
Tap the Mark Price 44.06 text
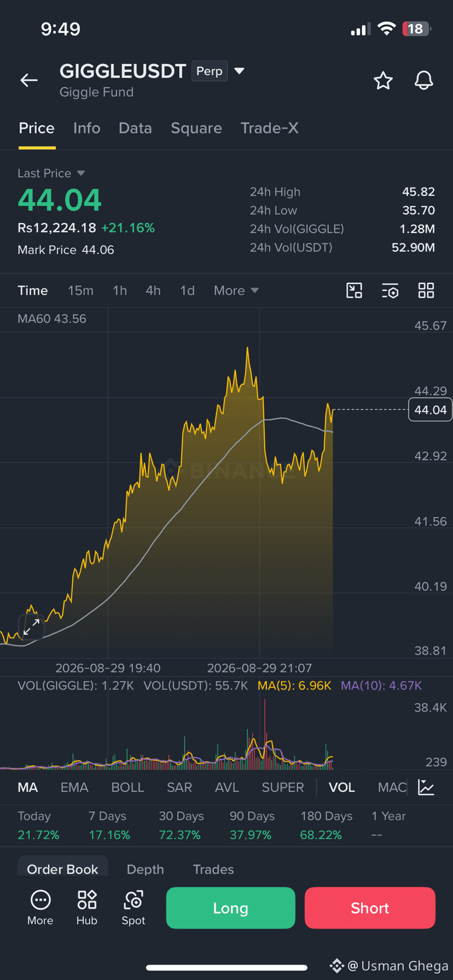click(66, 250)
